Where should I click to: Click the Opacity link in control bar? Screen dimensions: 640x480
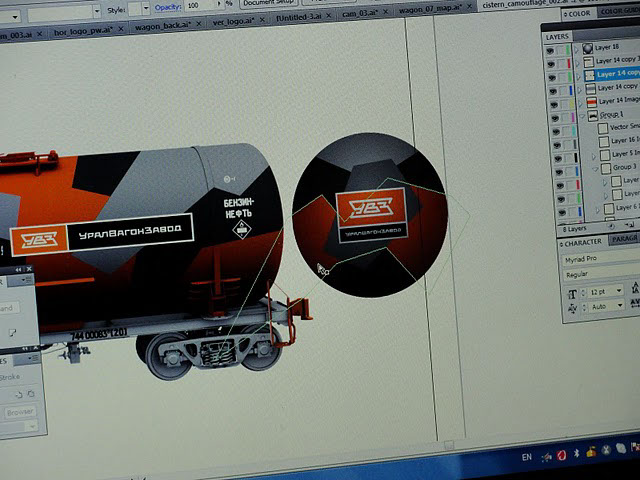point(167,7)
